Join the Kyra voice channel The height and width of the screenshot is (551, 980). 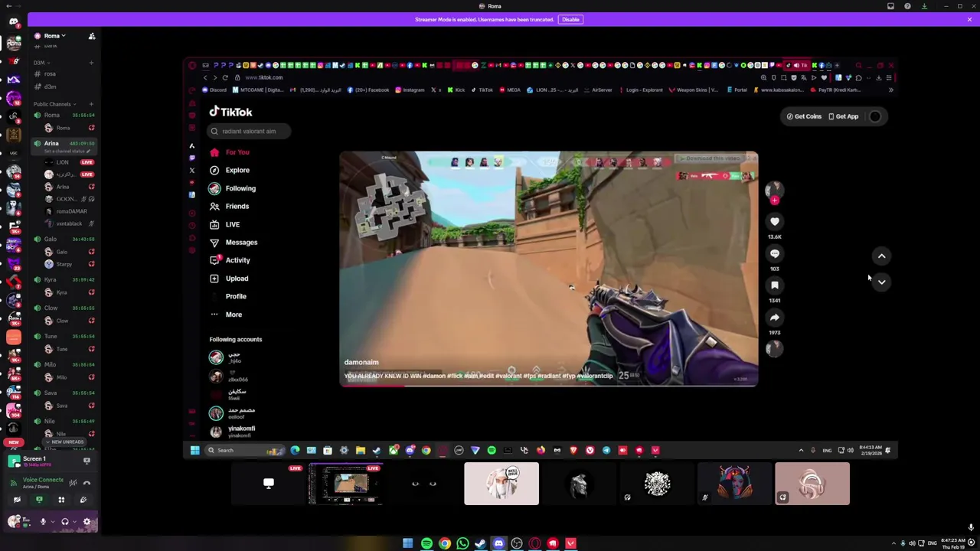tap(64, 279)
